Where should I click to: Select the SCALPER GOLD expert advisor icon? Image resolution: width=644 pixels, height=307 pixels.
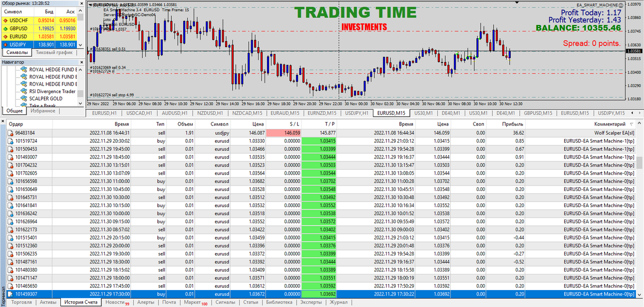coord(23,98)
